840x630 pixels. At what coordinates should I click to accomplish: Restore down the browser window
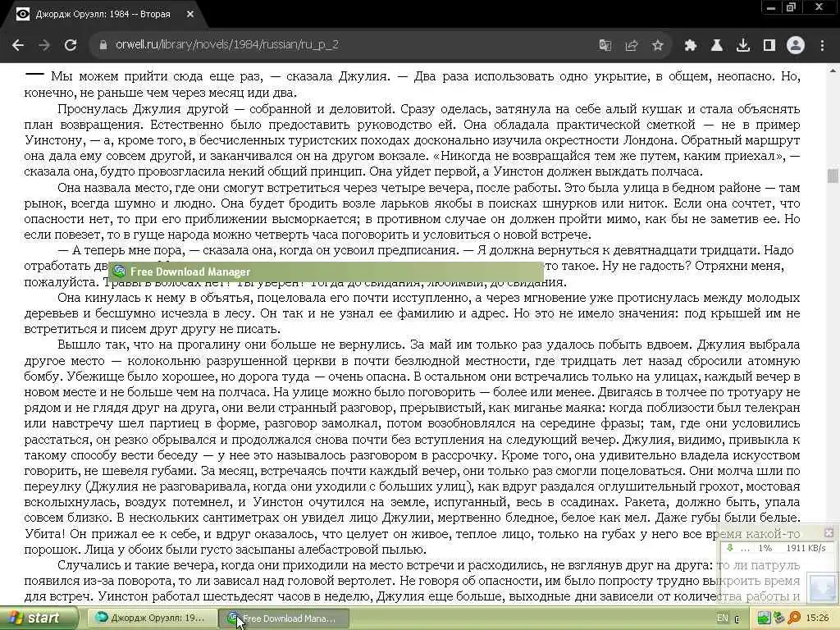click(x=792, y=7)
